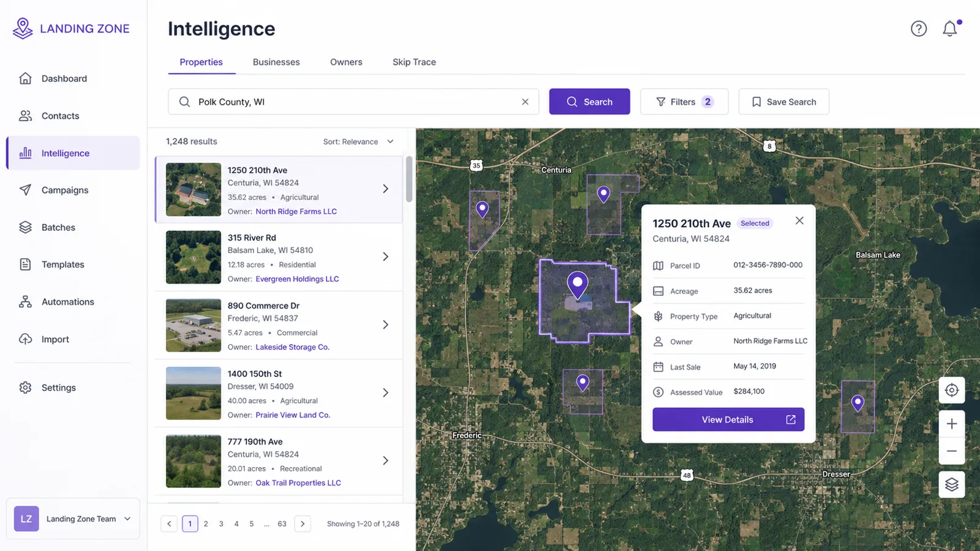Image resolution: width=980 pixels, height=551 pixels.
Task: Click Save Search button
Action: pyautogui.click(x=783, y=102)
